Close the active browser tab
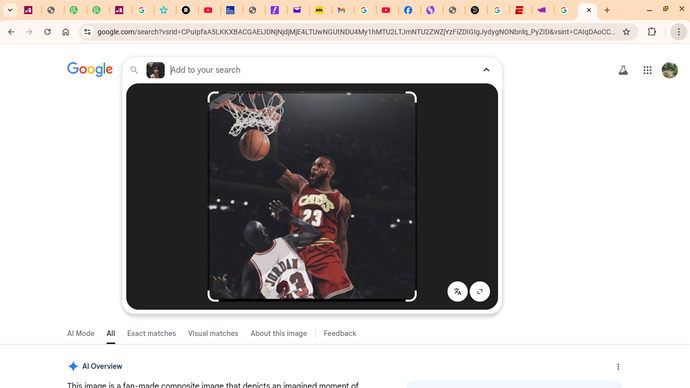The image size is (690, 388). [589, 10]
